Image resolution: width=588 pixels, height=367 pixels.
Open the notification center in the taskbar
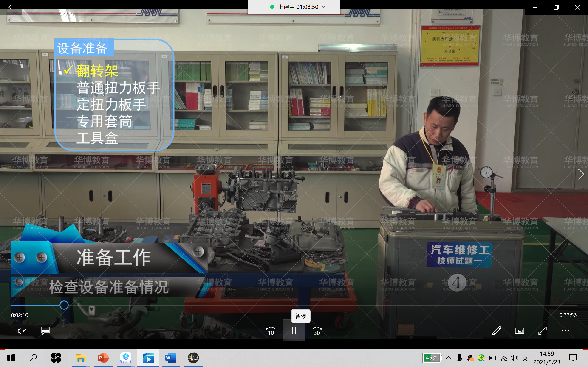573,358
